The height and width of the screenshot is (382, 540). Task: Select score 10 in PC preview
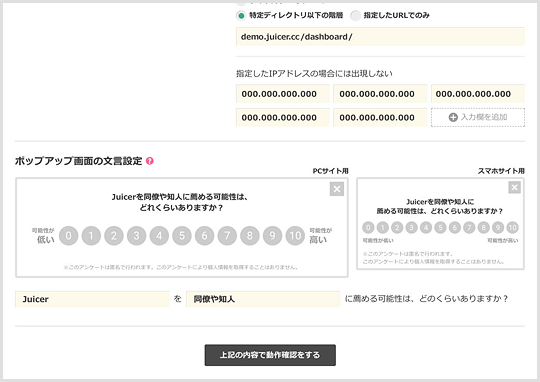click(295, 236)
